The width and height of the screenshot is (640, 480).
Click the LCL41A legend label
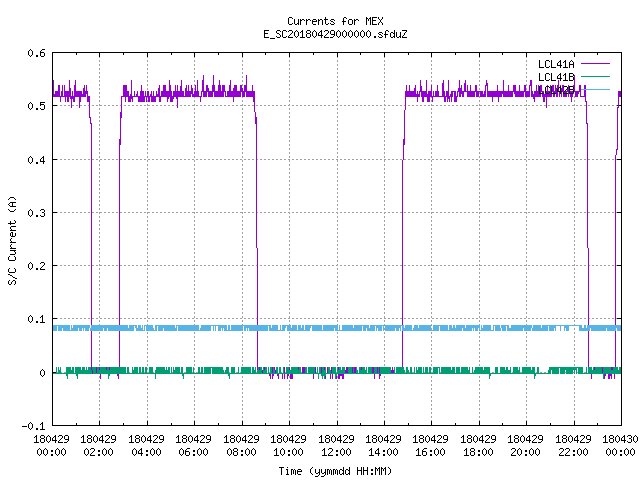coord(556,64)
